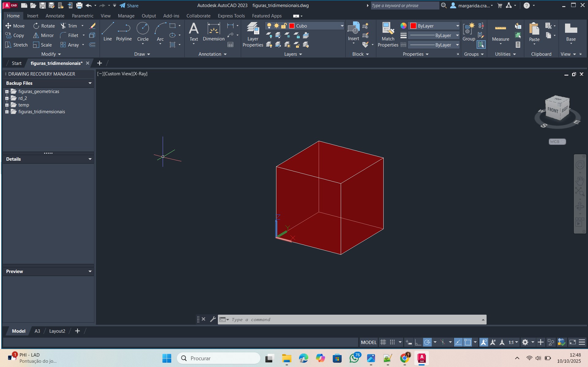Open the ByLayer object color dropdown
This screenshot has height=367, width=588.
pyautogui.click(x=457, y=26)
